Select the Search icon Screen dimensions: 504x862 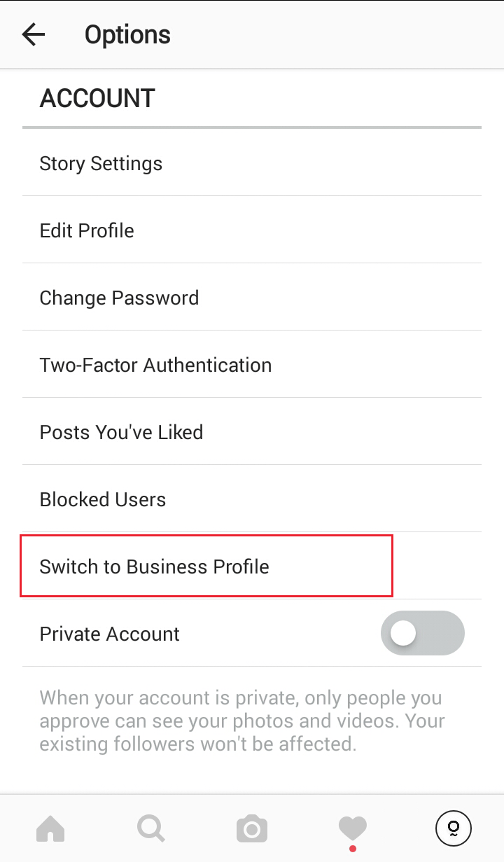(151, 828)
